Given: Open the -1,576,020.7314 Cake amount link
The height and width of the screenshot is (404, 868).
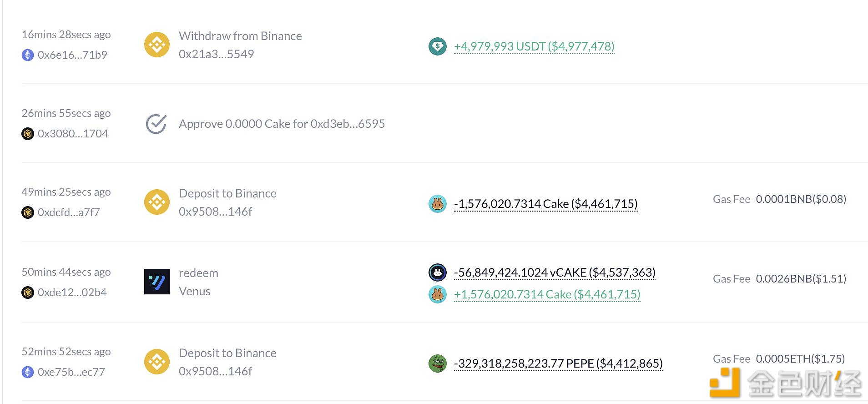Looking at the screenshot, I should [546, 204].
